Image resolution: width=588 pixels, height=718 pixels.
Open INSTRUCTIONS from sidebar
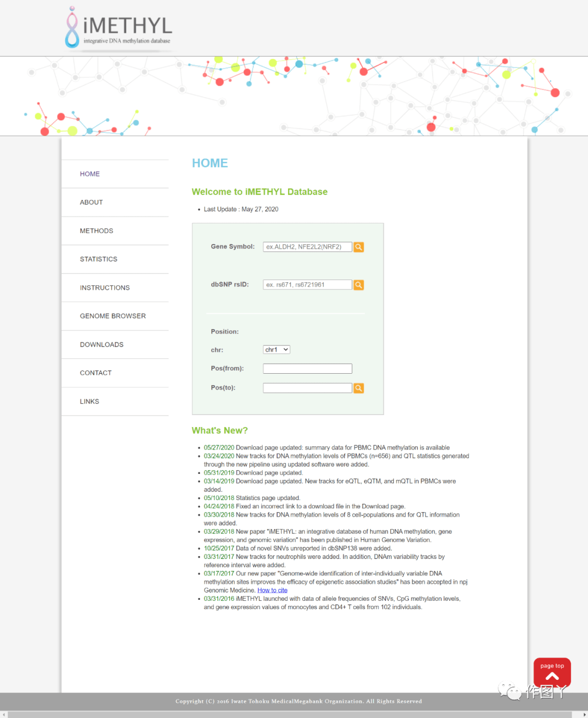105,288
